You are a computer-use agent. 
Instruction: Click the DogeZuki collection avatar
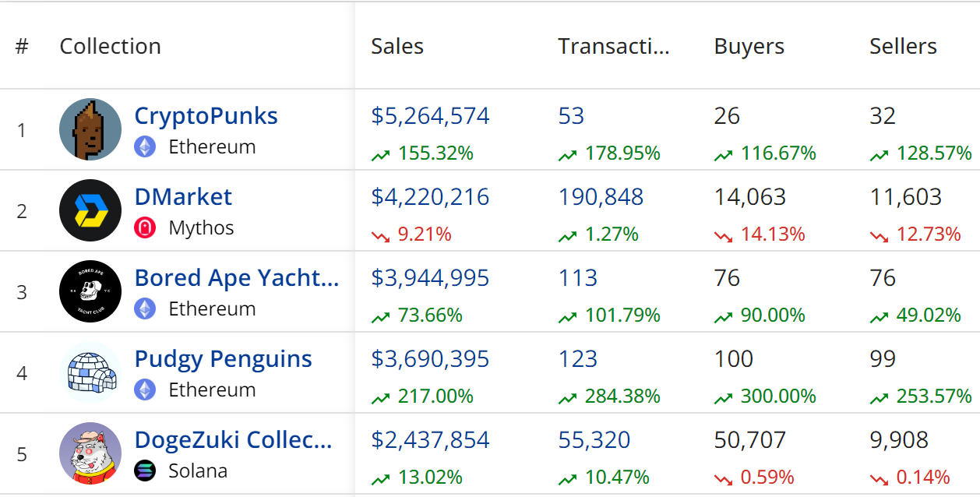point(90,453)
